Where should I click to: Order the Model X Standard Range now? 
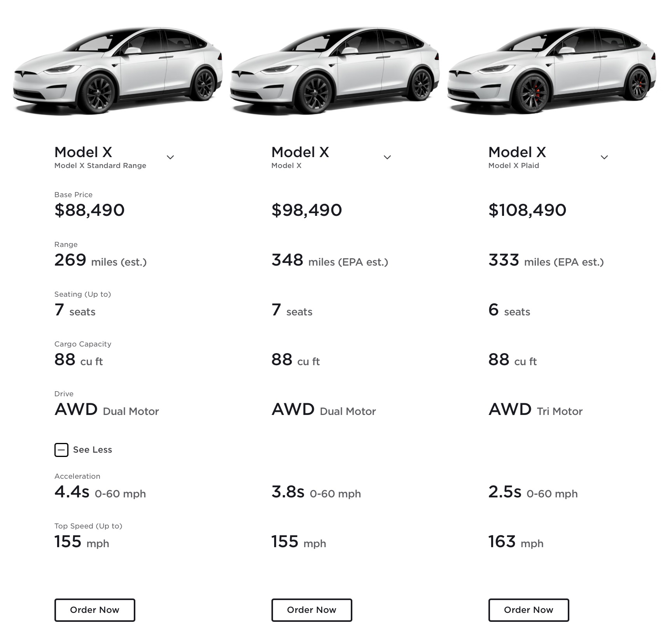95,610
